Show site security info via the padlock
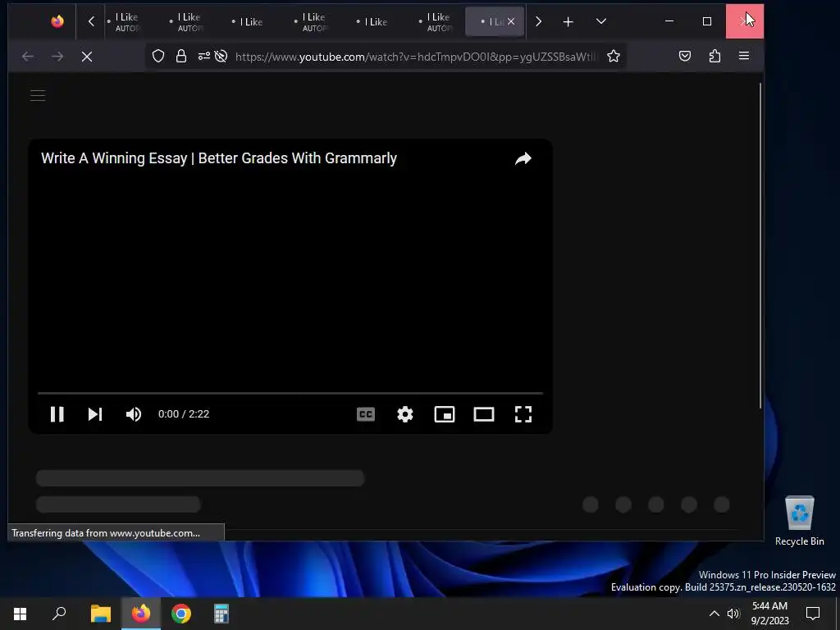This screenshot has width=840, height=630. pos(181,57)
